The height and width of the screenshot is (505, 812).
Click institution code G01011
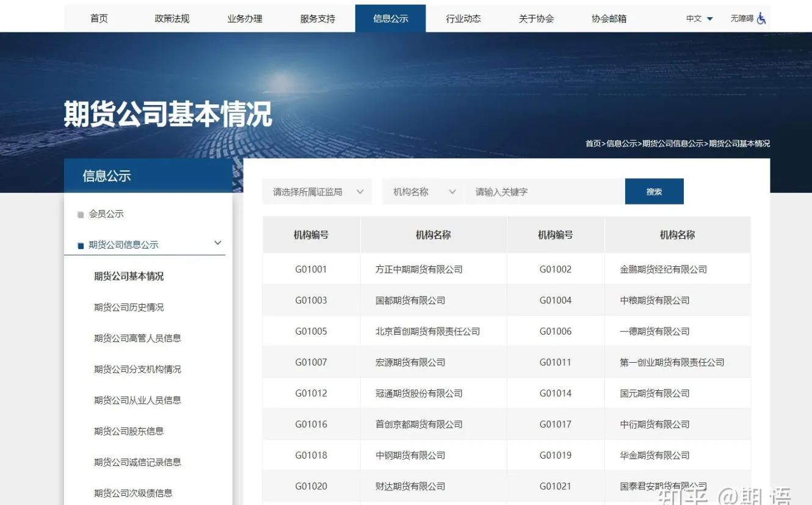(556, 363)
